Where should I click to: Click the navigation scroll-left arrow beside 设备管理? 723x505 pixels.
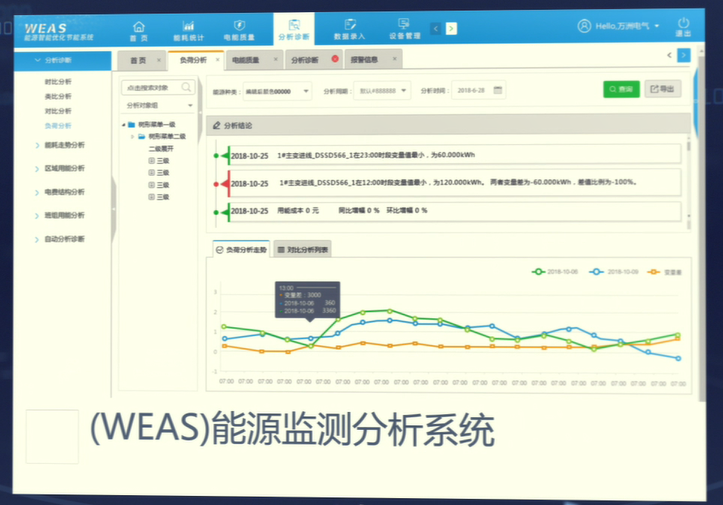pos(436,29)
